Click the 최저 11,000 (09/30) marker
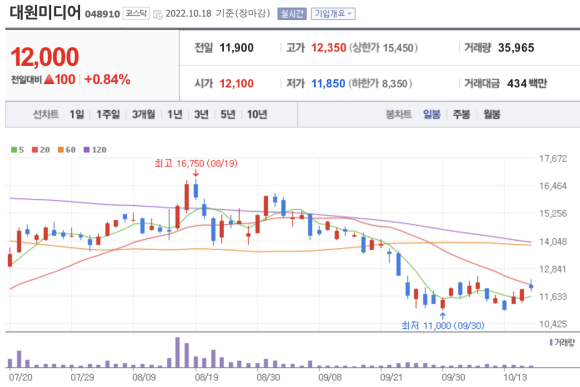580x387 pixels. coord(443,326)
